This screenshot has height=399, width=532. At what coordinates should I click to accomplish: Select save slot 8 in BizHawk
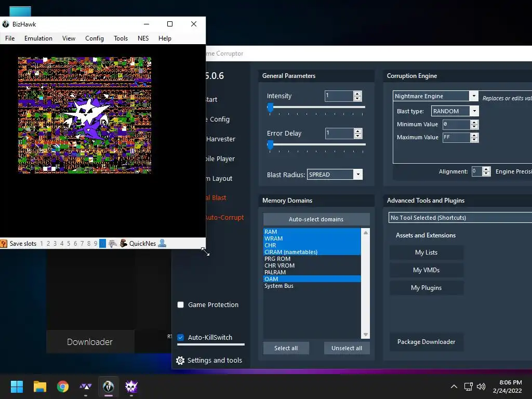click(x=89, y=244)
